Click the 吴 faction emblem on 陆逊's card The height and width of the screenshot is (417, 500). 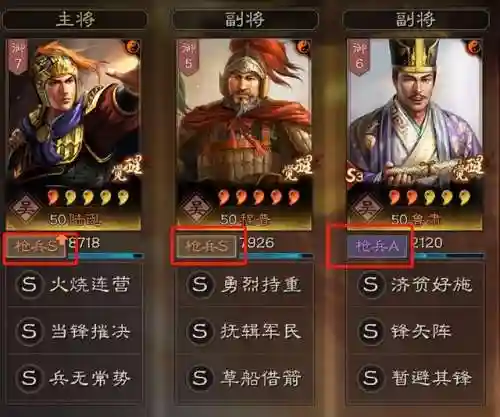pyautogui.click(x=24, y=209)
